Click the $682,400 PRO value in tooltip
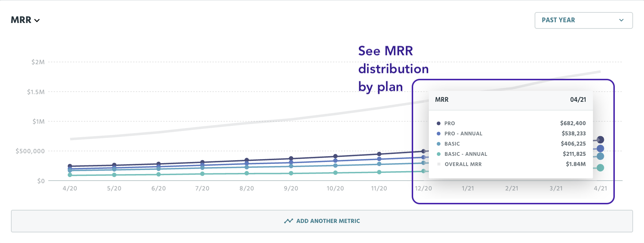 [x=573, y=123]
